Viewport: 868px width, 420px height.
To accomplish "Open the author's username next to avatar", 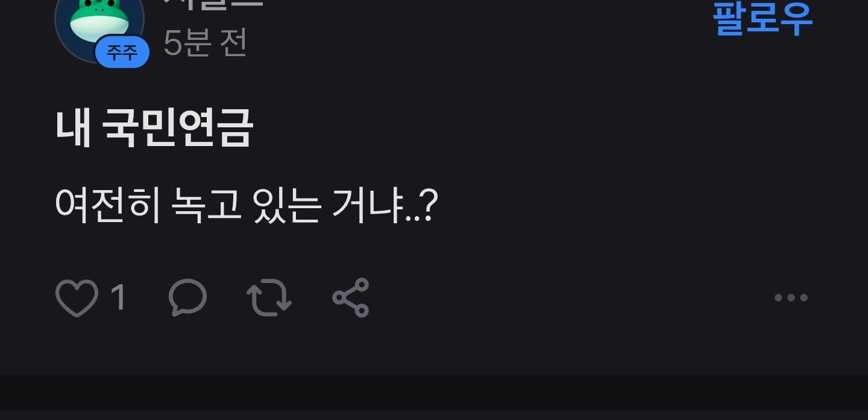I will (x=213, y=5).
